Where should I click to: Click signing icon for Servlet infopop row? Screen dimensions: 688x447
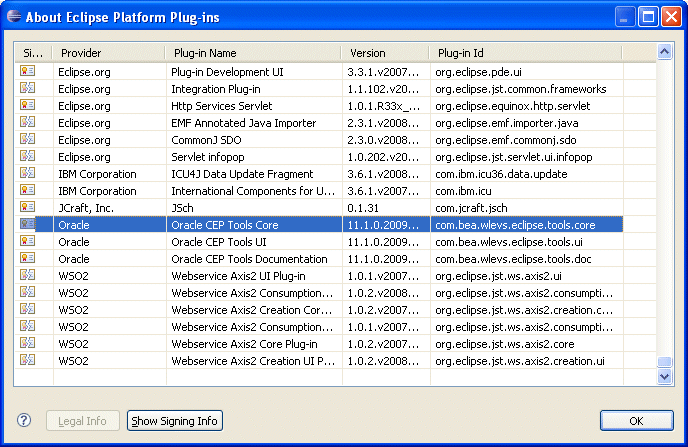coord(28,156)
